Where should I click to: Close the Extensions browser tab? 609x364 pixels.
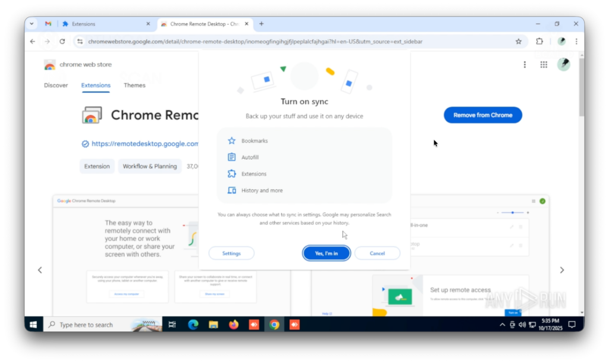pos(148,24)
